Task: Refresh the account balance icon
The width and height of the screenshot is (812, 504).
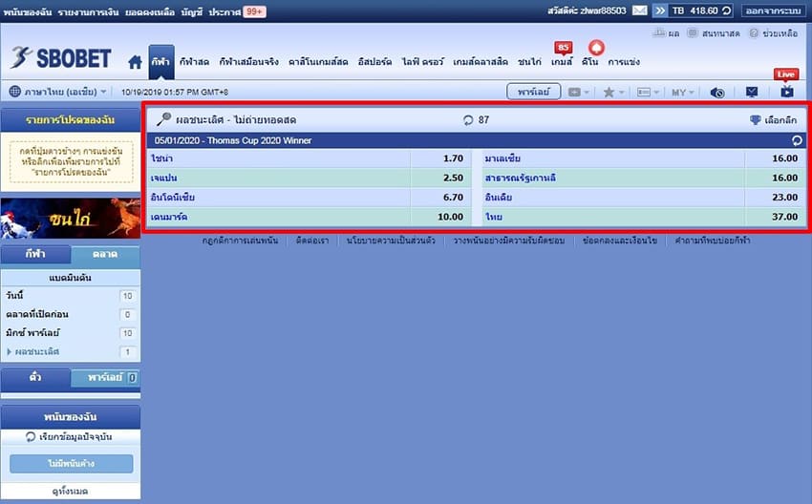Action: pyautogui.click(x=727, y=10)
